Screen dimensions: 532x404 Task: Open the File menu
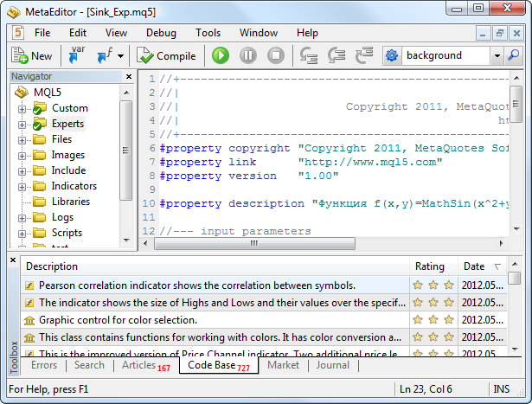click(x=42, y=33)
